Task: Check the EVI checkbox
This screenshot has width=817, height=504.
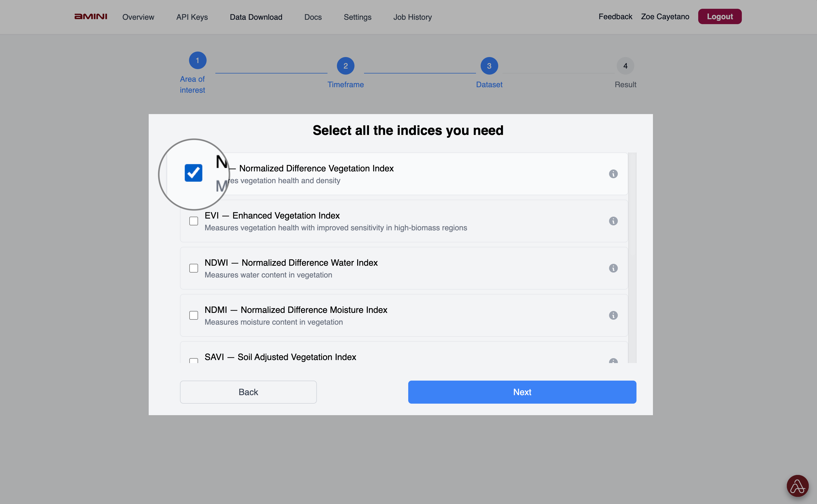Action: (193, 221)
